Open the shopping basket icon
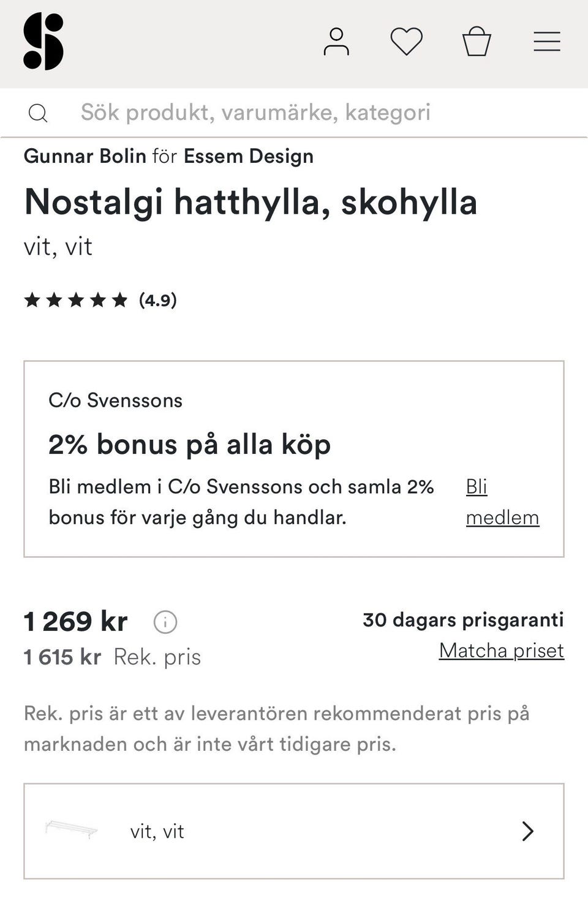This screenshot has height=918, width=588. tap(477, 42)
